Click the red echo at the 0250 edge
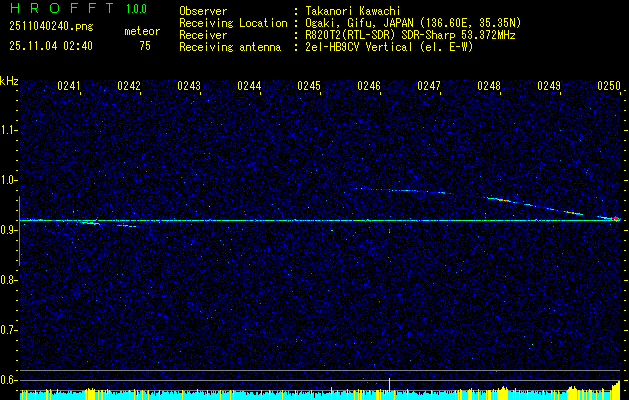Viewport: 629px width, 400px height. tap(617, 219)
